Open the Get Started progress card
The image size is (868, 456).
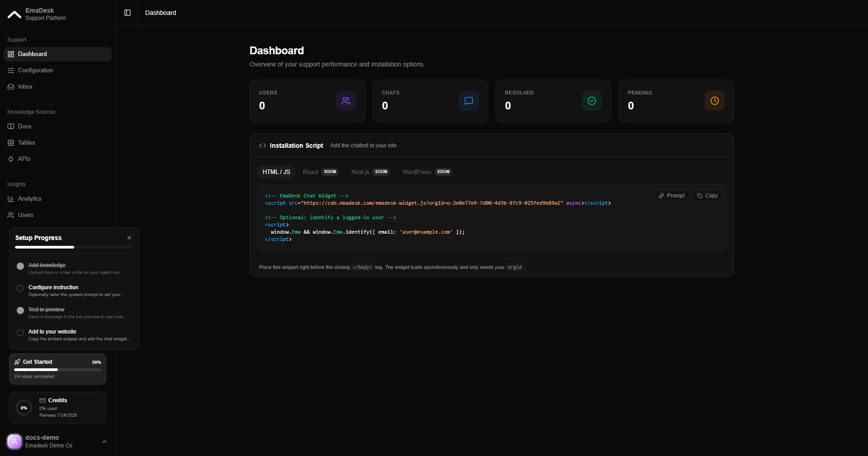click(57, 369)
